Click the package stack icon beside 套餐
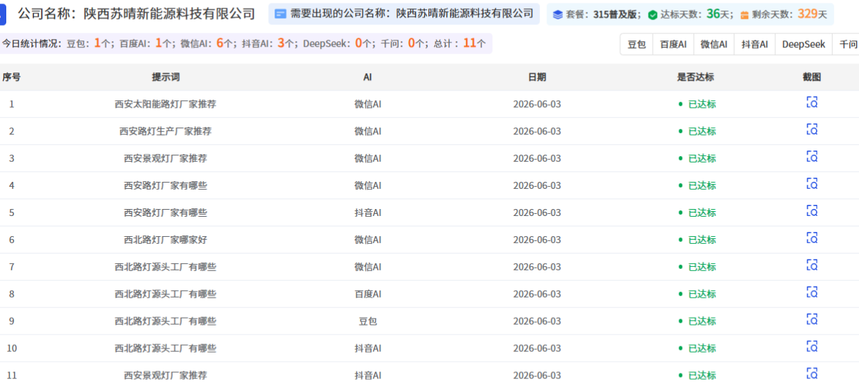859x386 pixels. pyautogui.click(x=558, y=15)
